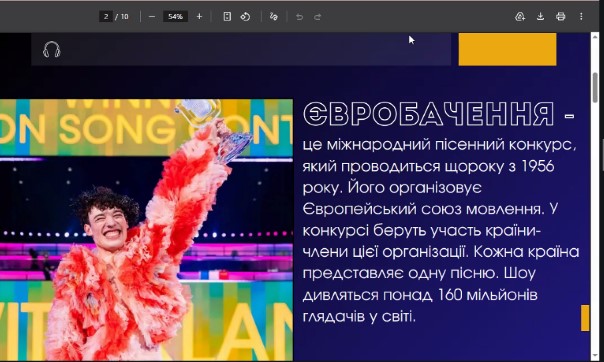Click the Eurovision winner photo
The width and height of the screenshot is (604, 362).
tap(146, 230)
